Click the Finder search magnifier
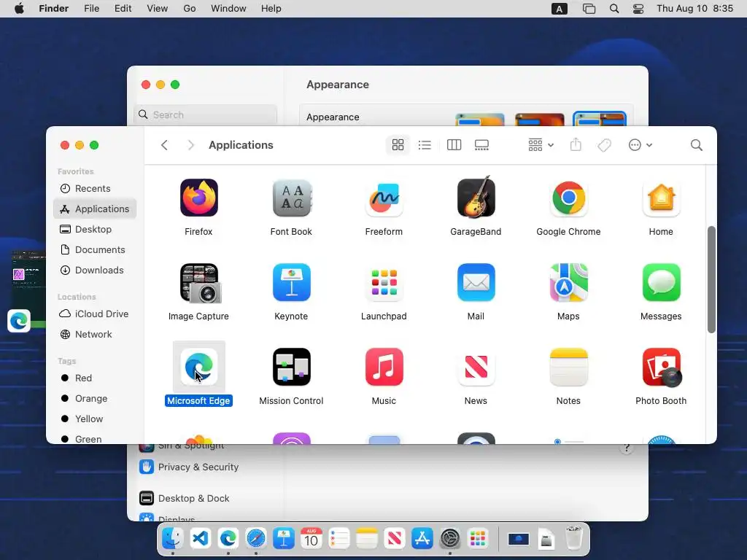 (x=696, y=145)
